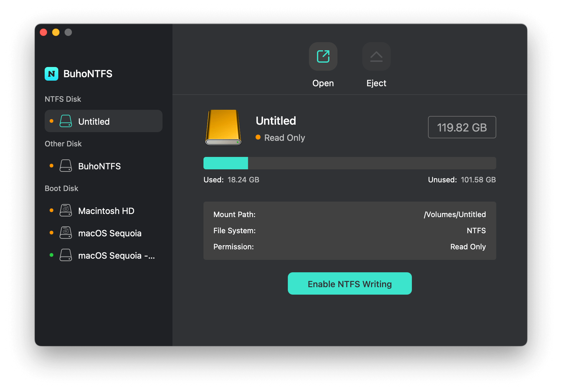Click the truncated macOS Sequoia -... disk icon
This screenshot has width=562, height=392.
(66, 255)
